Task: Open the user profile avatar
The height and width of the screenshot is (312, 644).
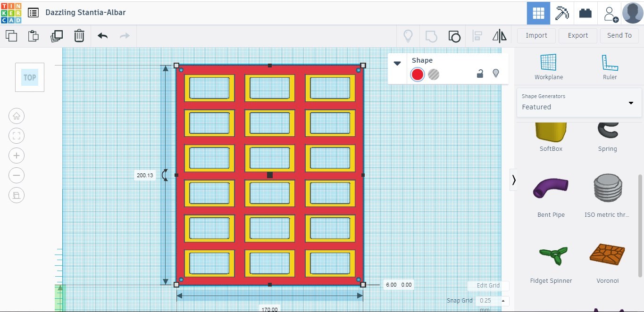Action: pyautogui.click(x=633, y=13)
